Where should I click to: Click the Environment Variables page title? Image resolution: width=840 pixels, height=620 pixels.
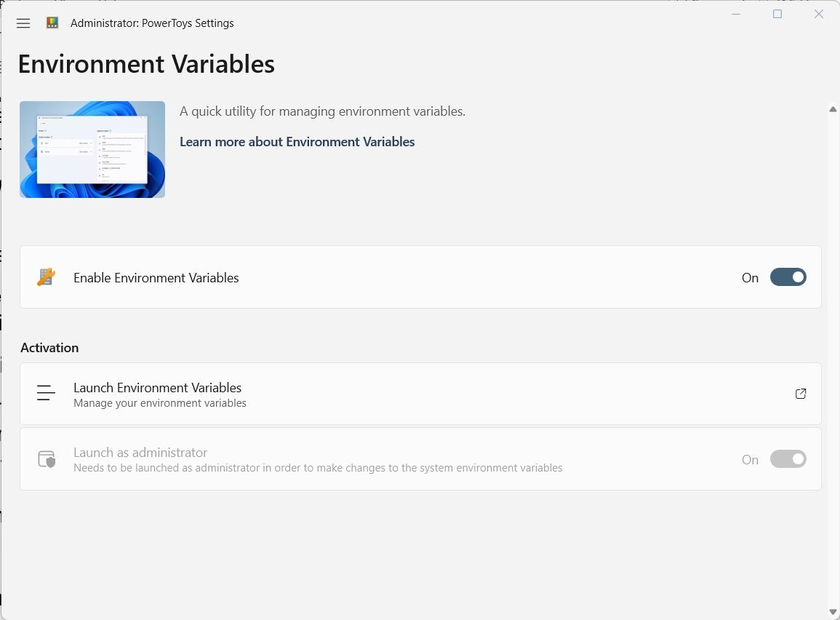146,64
